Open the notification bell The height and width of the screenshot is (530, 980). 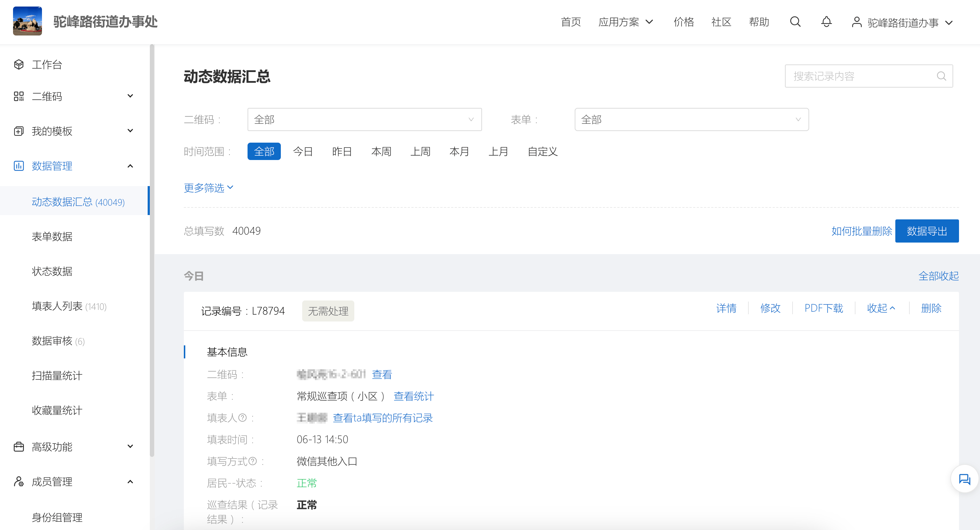(826, 22)
